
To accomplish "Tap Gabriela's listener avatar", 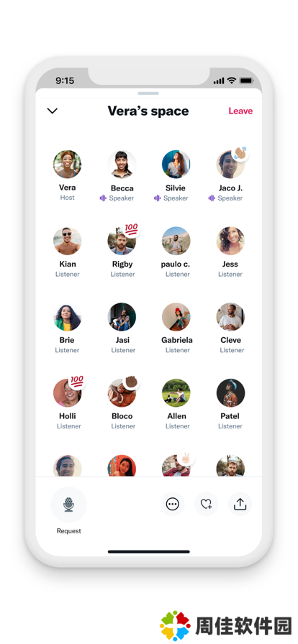I will (176, 317).
